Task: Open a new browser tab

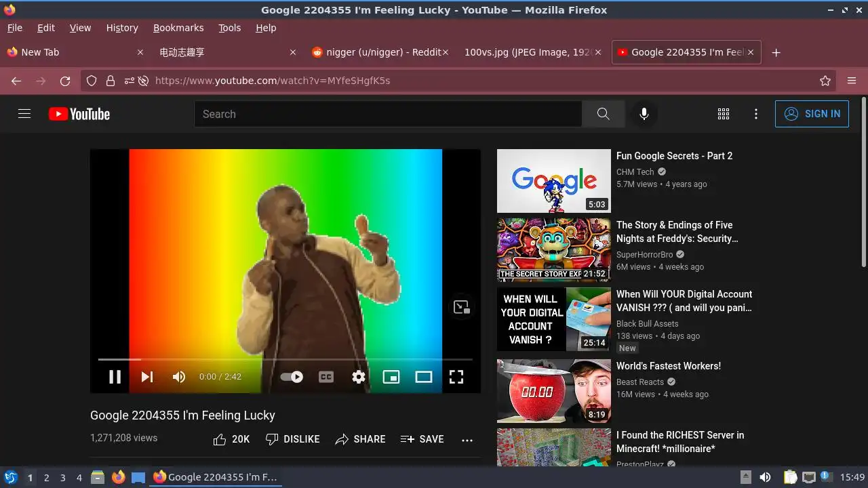Action: click(776, 52)
